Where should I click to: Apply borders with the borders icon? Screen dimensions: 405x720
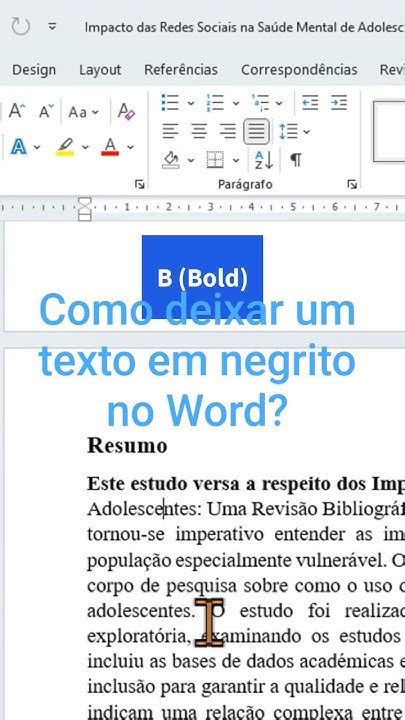pos(215,160)
